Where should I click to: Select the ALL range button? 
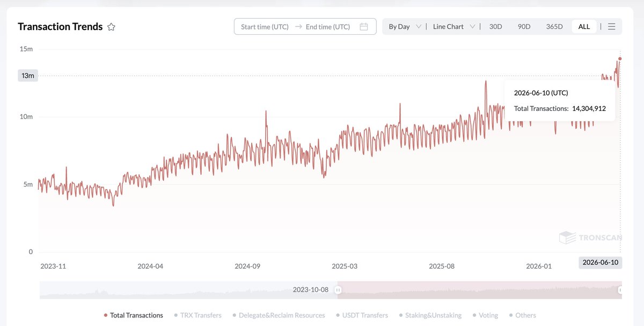pos(584,27)
